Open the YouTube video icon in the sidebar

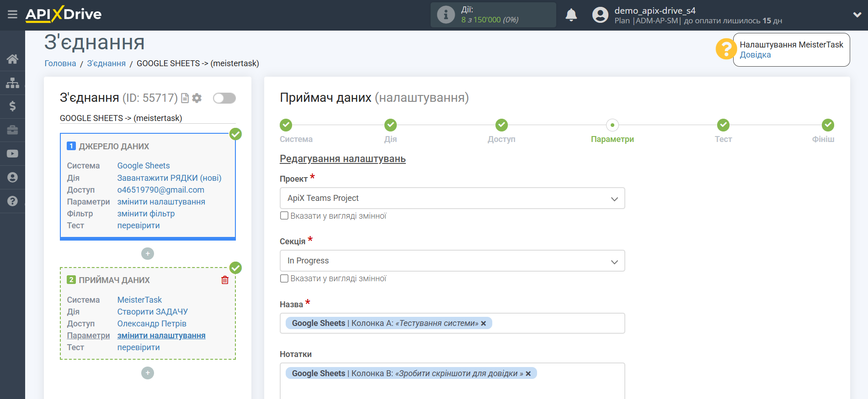[12, 153]
